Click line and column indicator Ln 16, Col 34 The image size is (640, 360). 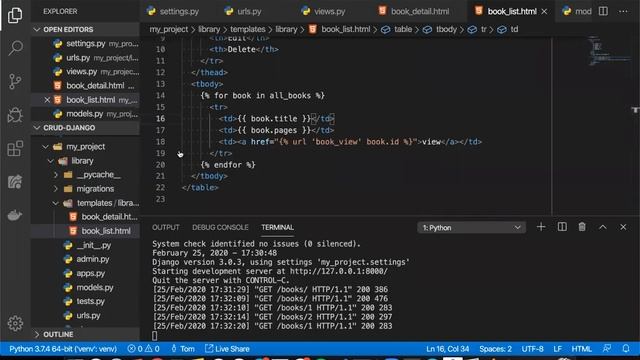click(x=447, y=349)
